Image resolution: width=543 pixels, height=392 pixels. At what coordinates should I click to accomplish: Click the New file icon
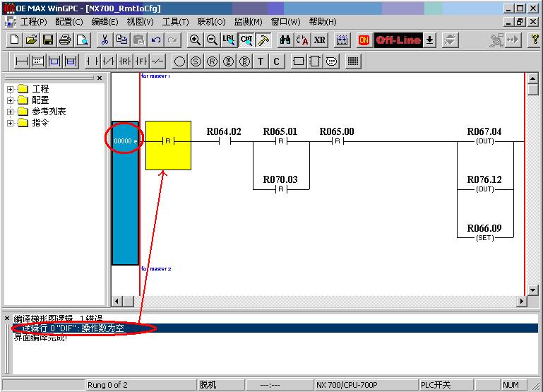[15, 40]
